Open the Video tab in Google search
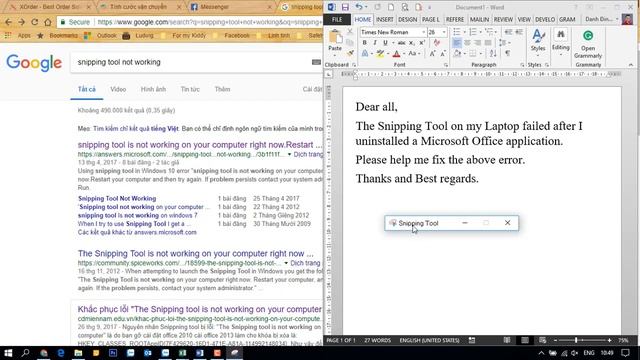640x360 pixels. coord(118,89)
